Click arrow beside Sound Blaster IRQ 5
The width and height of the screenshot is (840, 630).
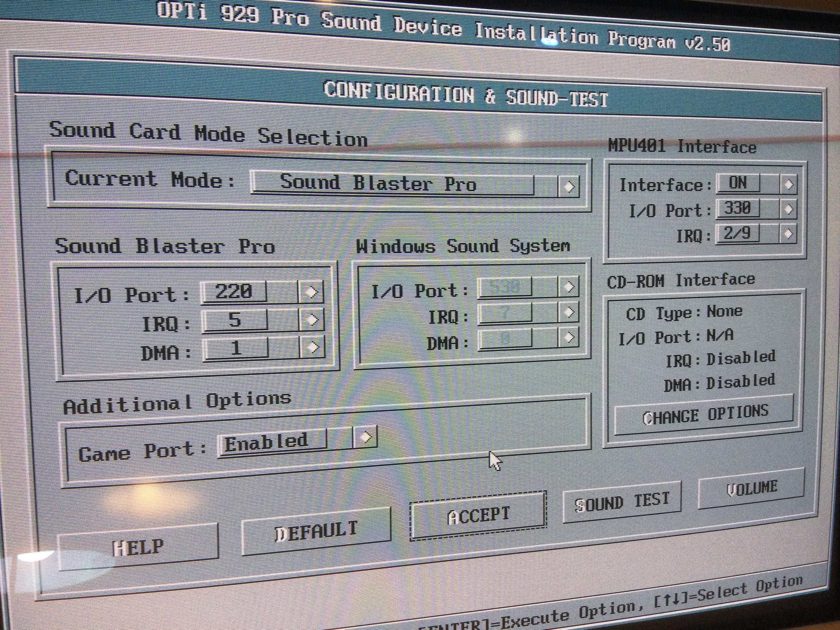click(x=312, y=320)
